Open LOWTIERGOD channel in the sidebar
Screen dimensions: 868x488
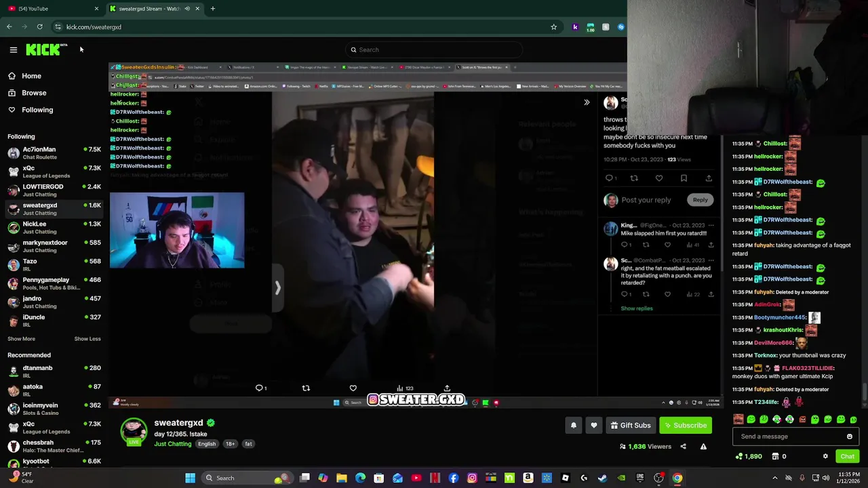54,190
